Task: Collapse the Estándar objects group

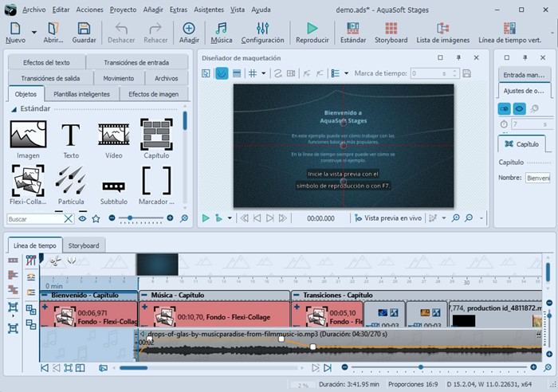Action: pos(14,109)
